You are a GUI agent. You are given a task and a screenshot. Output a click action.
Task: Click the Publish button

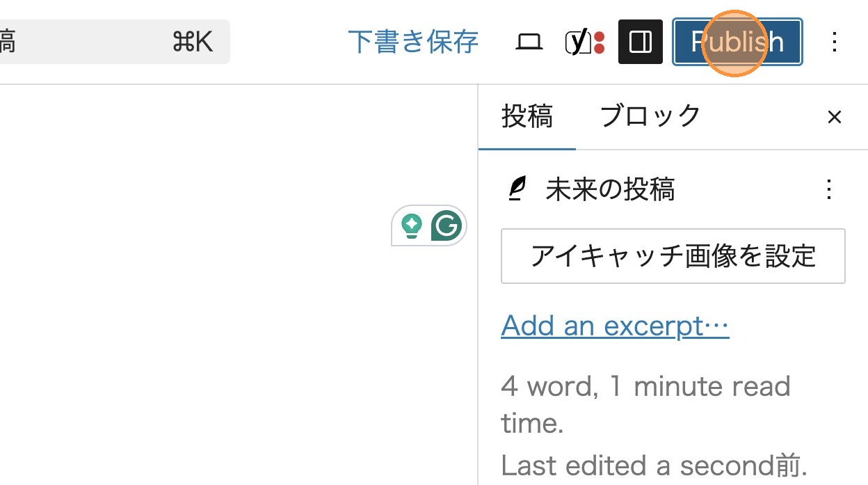click(x=737, y=42)
